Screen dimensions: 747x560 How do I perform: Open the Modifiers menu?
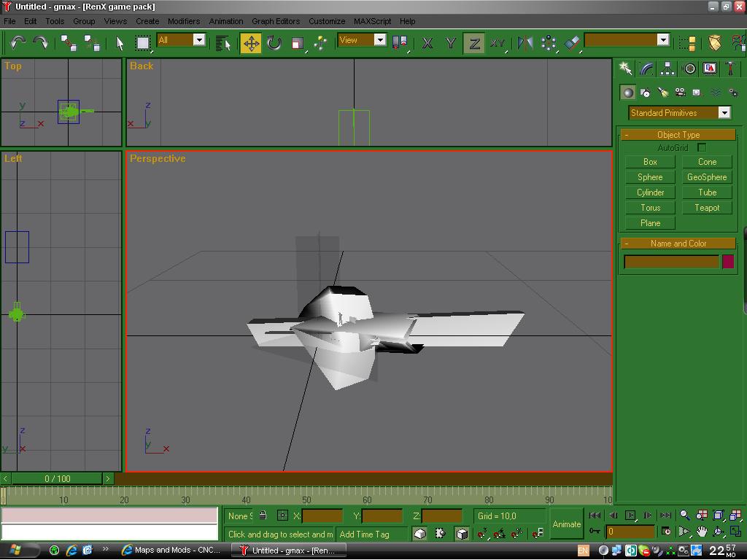[x=184, y=21]
